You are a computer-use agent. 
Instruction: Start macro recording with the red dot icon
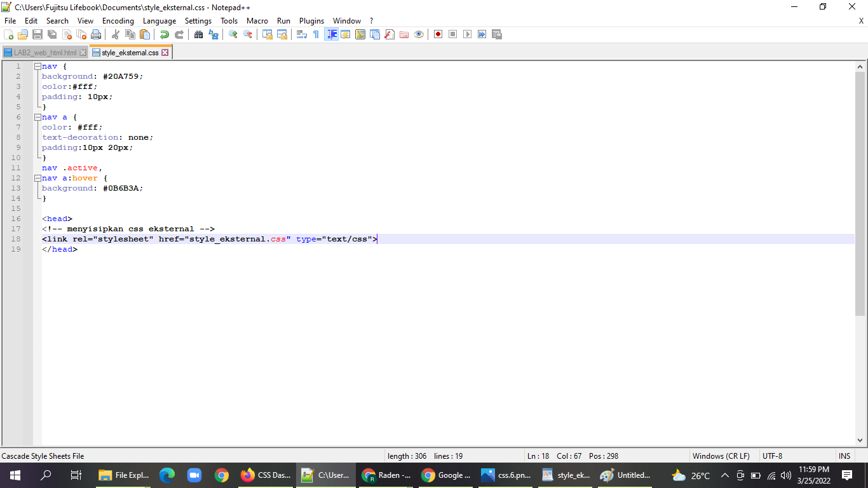pos(438,34)
